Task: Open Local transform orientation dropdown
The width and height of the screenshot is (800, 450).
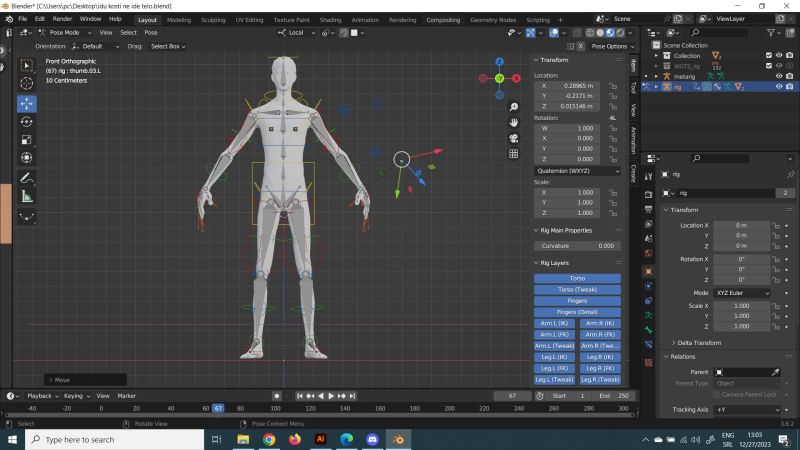Action: (x=297, y=33)
